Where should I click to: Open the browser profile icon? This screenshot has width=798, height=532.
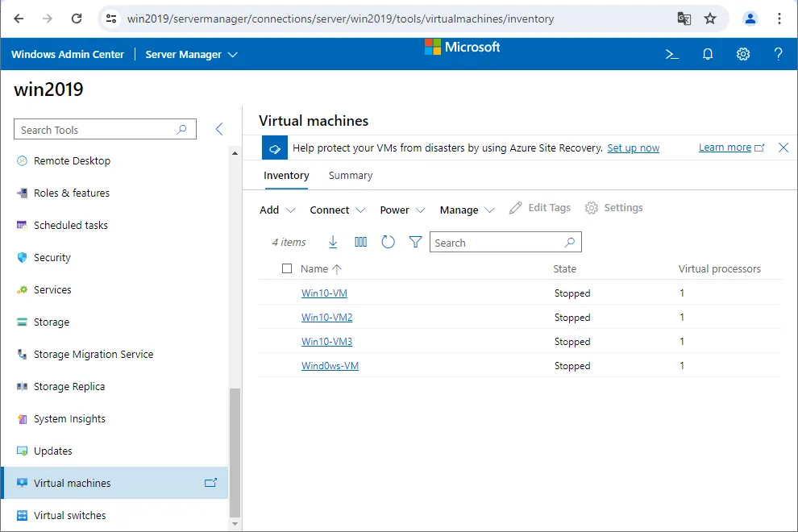click(x=750, y=19)
